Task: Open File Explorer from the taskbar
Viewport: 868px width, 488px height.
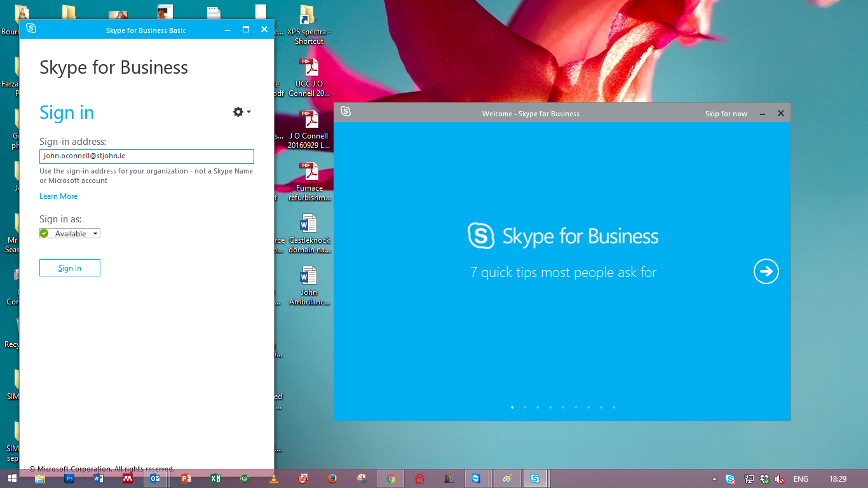Action: (x=40, y=478)
